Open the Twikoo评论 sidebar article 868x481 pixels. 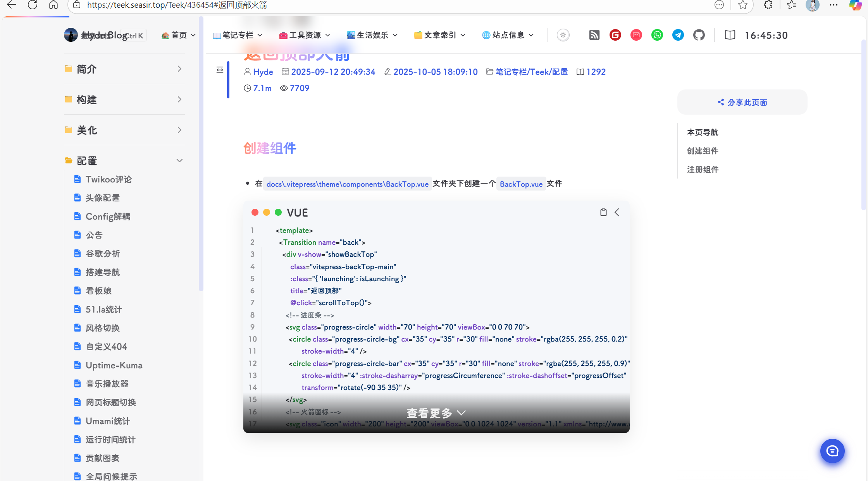pos(108,179)
